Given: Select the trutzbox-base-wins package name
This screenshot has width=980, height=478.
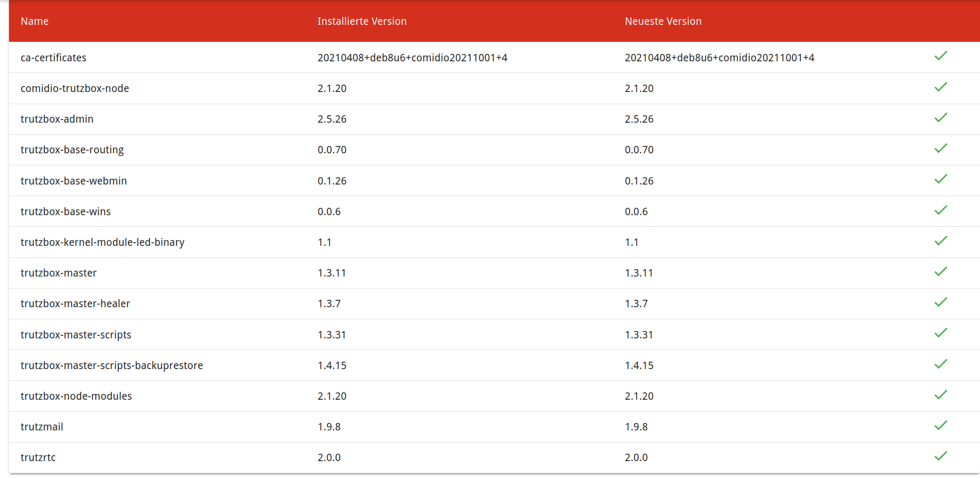Looking at the screenshot, I should pos(66,212).
